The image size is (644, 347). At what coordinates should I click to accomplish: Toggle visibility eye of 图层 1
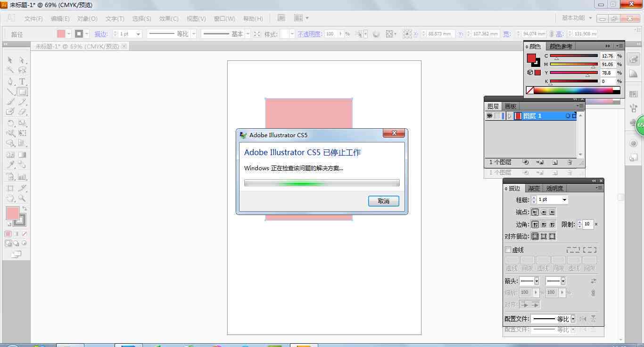pos(489,116)
